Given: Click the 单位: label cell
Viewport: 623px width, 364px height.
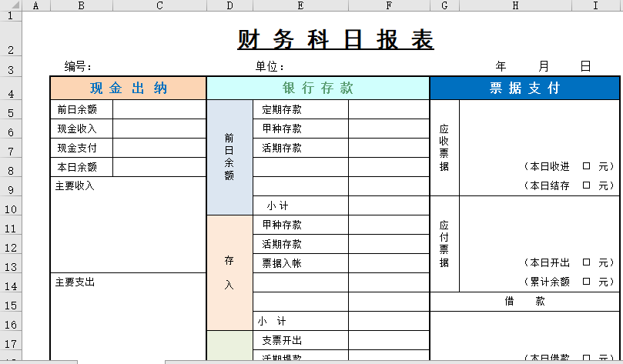Looking at the screenshot, I should [x=270, y=67].
